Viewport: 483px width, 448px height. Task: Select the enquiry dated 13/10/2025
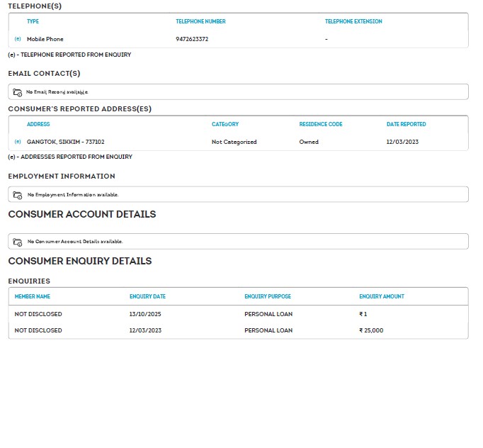pos(145,314)
